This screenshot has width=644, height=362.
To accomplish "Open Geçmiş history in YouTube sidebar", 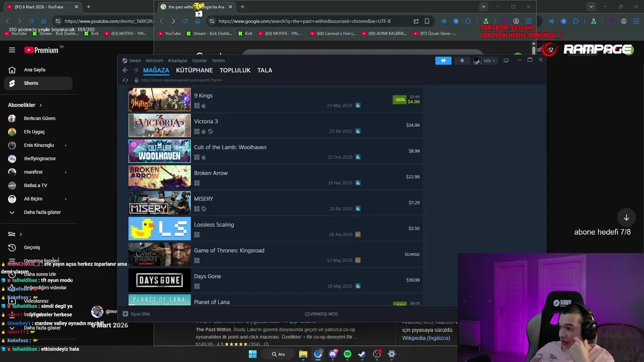I will tap(38, 247).
